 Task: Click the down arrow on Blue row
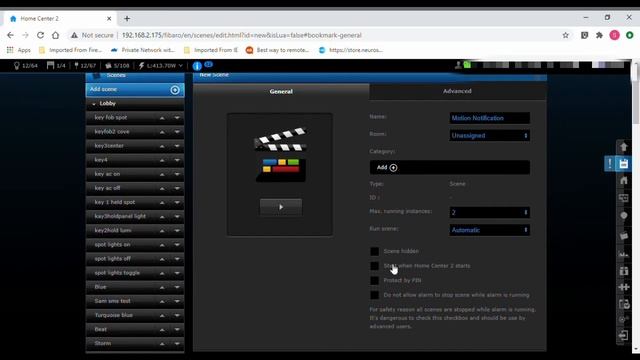coord(177,287)
